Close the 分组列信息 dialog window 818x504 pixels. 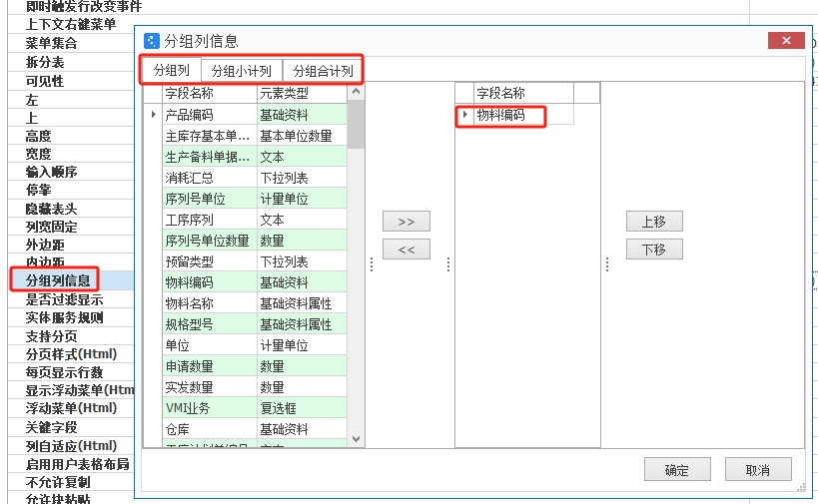(786, 41)
